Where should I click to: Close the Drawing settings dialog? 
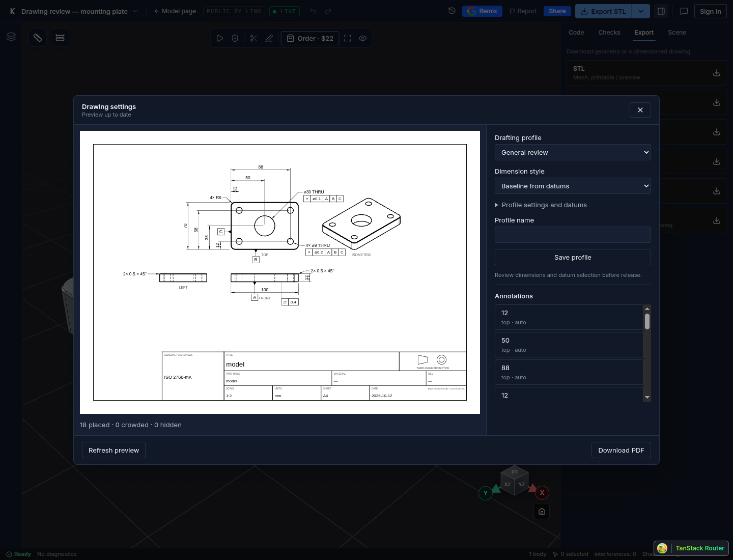pos(640,110)
